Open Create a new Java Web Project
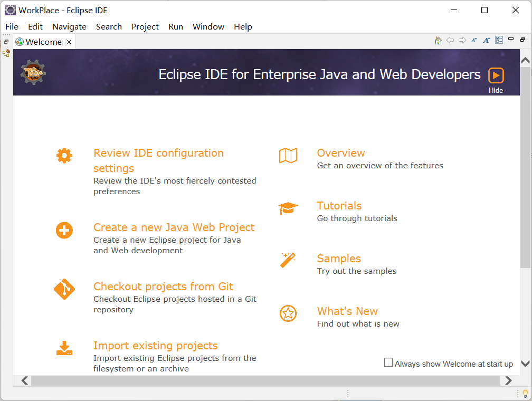532x401 pixels. click(174, 227)
